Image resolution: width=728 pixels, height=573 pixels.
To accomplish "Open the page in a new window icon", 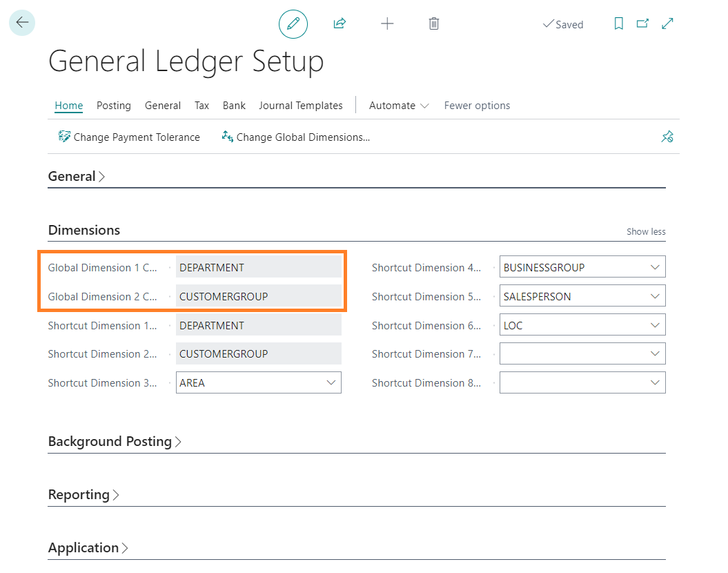I will [x=642, y=23].
